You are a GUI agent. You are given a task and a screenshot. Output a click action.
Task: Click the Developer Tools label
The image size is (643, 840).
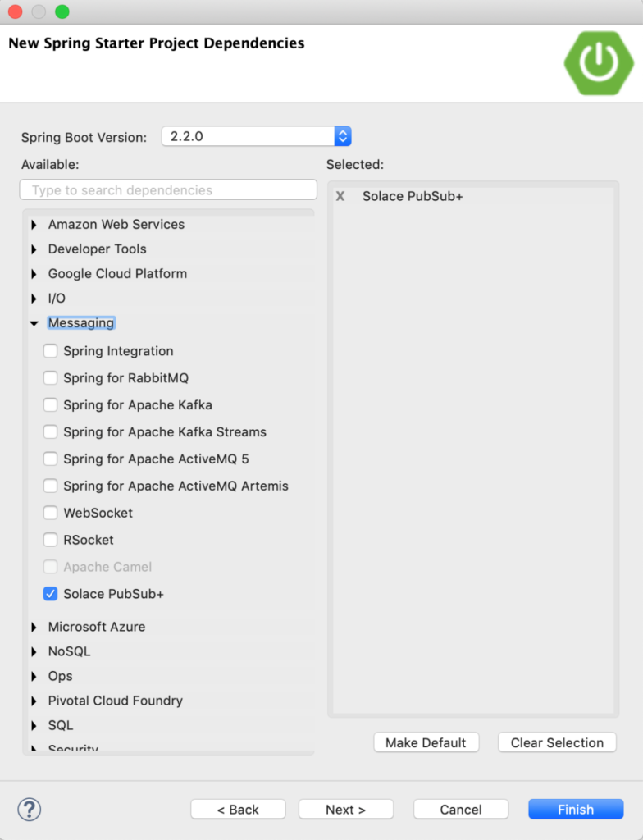97,249
